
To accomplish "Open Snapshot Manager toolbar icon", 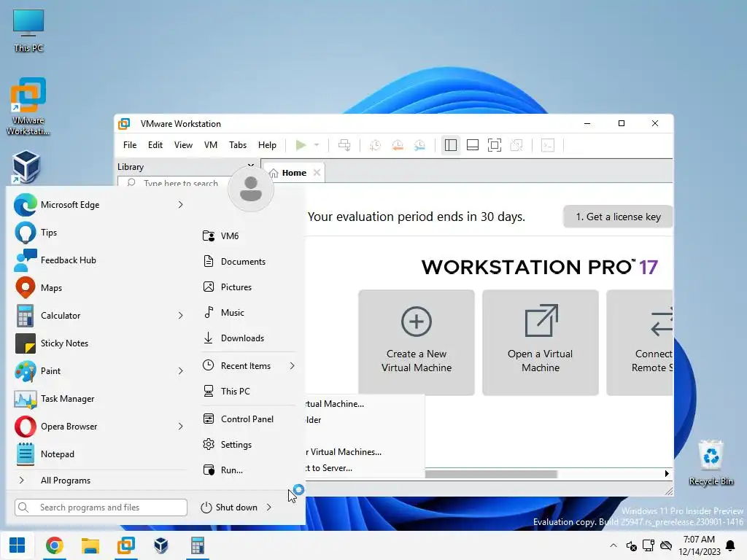I will (x=419, y=145).
